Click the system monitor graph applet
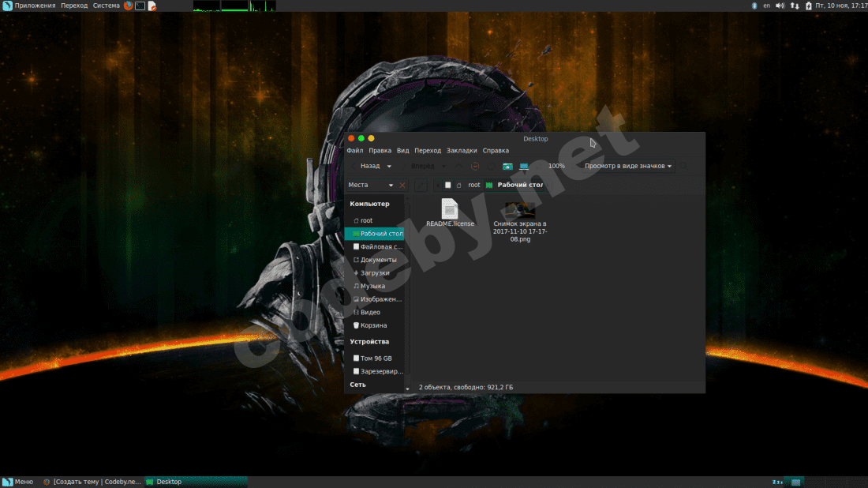 click(x=234, y=6)
